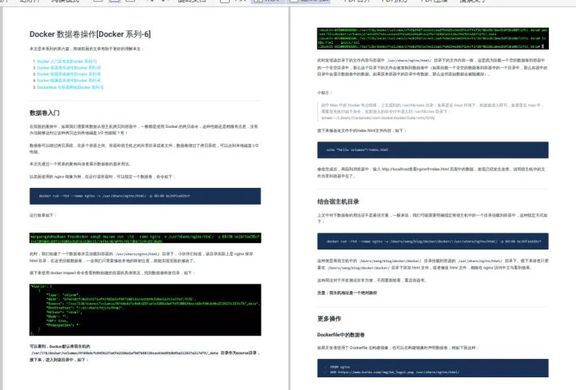Image resolution: width=576 pixels, height=390 pixels.
Task: Click the 结合宿主机目录 section heading
Action: pos(338,202)
